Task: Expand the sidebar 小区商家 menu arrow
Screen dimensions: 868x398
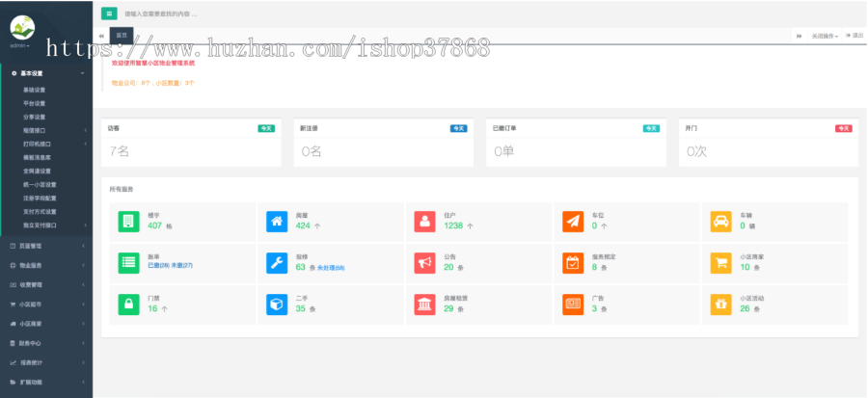Action: pos(83,324)
